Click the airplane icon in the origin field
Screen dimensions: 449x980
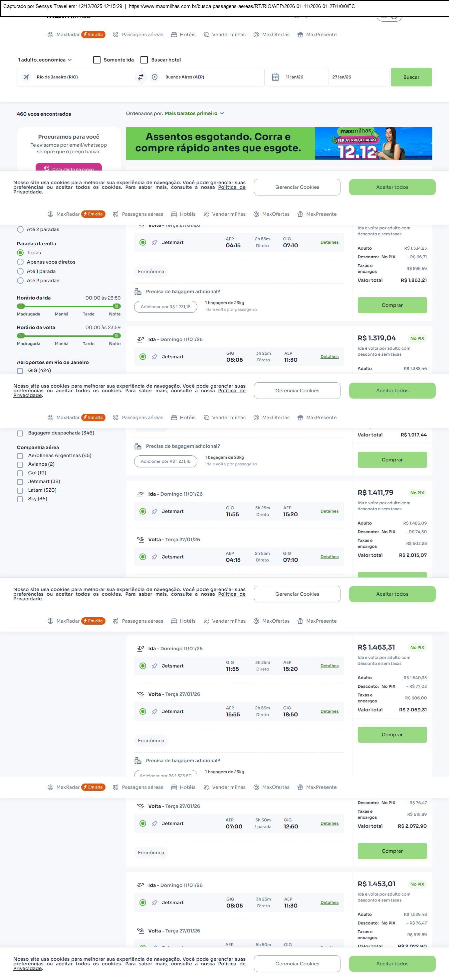26,77
